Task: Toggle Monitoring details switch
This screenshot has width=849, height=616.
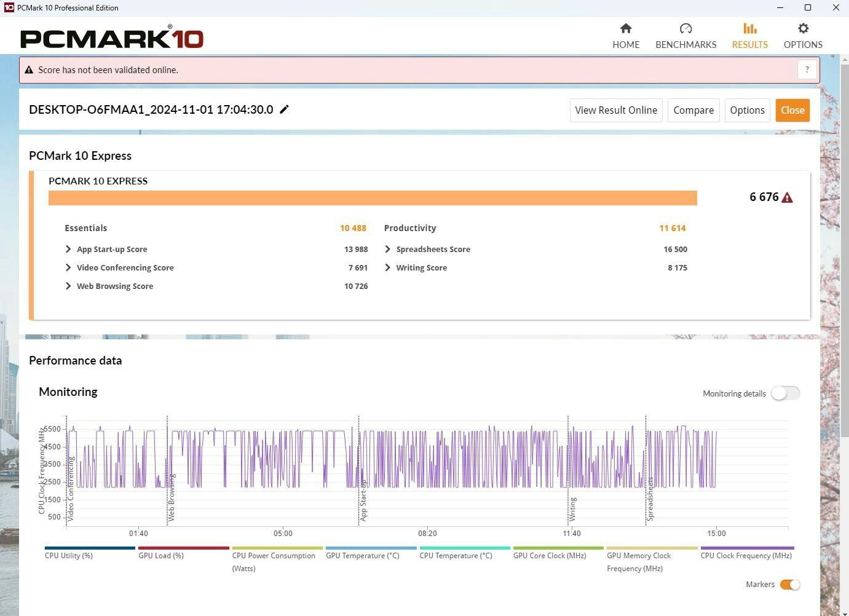Action: [x=785, y=393]
